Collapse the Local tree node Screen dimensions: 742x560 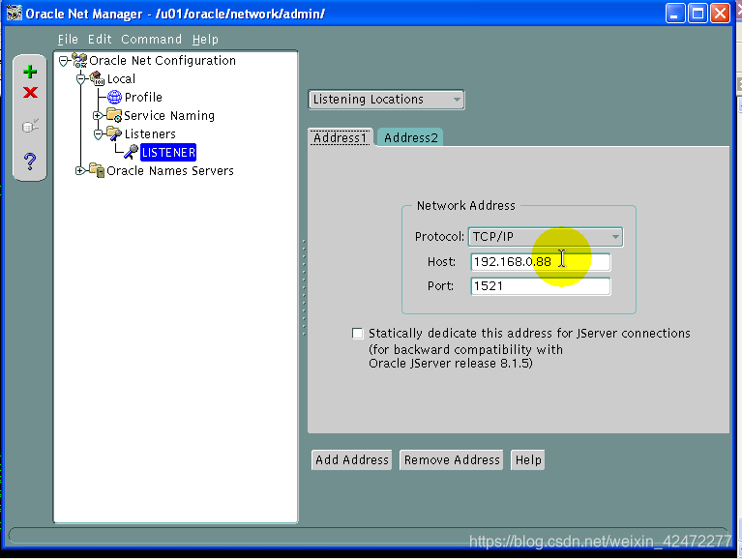pyautogui.click(x=81, y=79)
